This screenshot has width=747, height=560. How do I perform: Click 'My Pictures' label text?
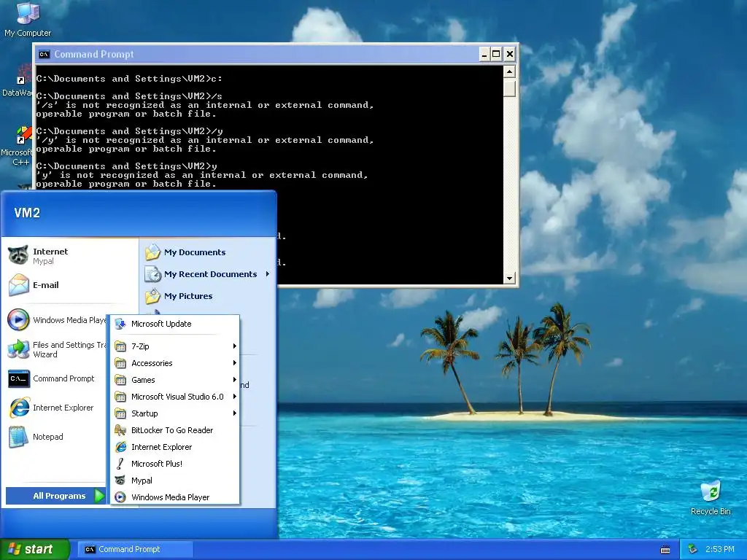click(x=188, y=296)
